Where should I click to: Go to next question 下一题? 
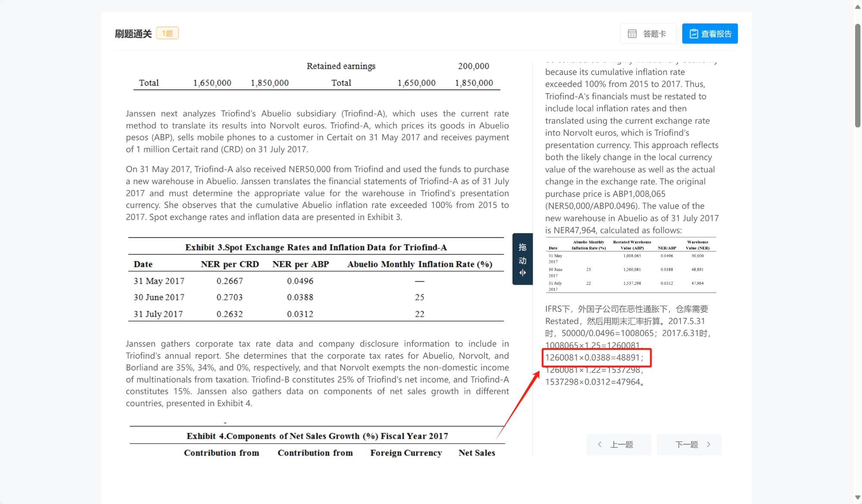pyautogui.click(x=689, y=445)
